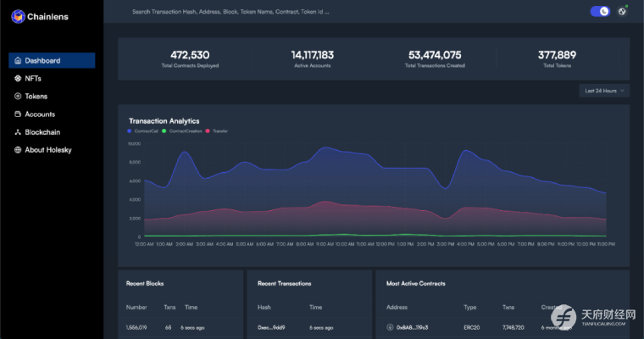644x339 pixels.
Task: Click the Dashboard home icon in sidebar
Action: click(x=17, y=61)
